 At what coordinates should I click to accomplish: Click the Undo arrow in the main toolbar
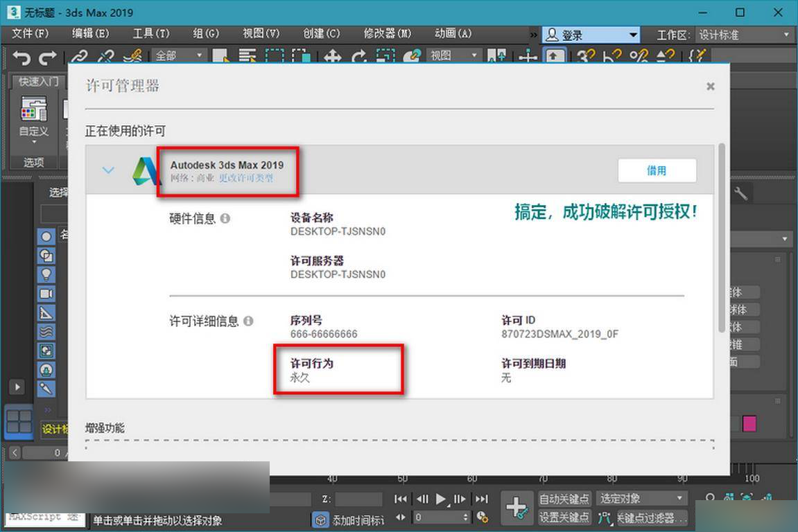21,57
